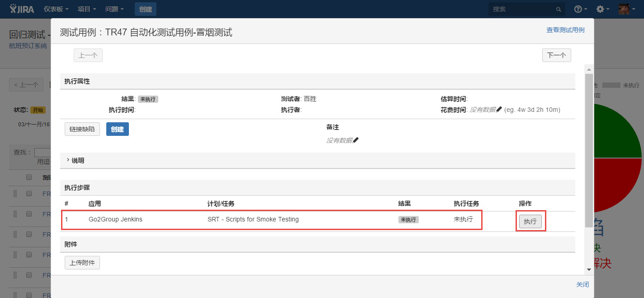Open the 问题 menu in the navigation bar
Image resolution: width=644 pixels, height=298 pixels.
(x=114, y=9)
